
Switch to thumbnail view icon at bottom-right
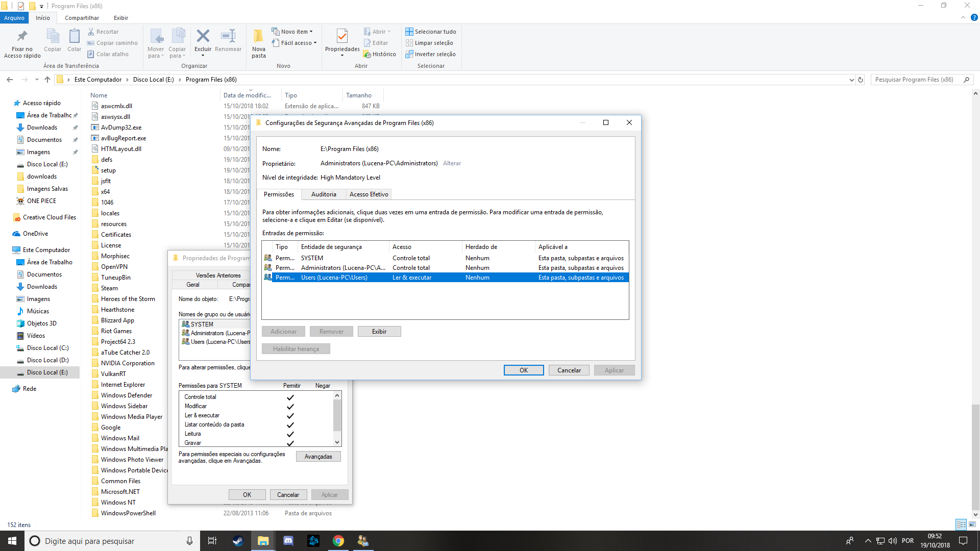(972, 524)
